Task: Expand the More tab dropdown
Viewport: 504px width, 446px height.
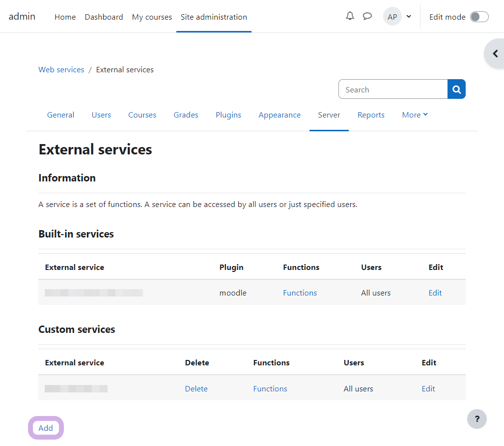Action: [x=415, y=115]
